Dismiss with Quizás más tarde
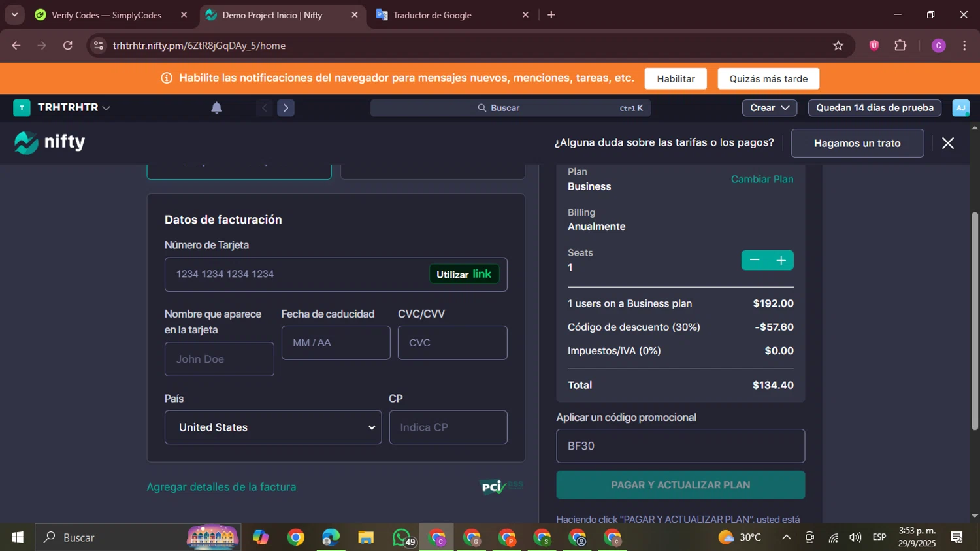This screenshot has width=980, height=551. (x=768, y=78)
